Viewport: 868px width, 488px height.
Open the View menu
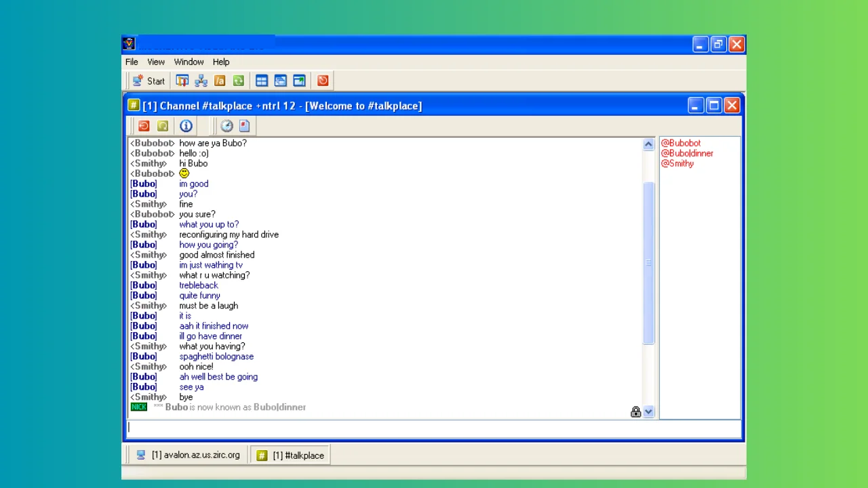[x=156, y=62]
